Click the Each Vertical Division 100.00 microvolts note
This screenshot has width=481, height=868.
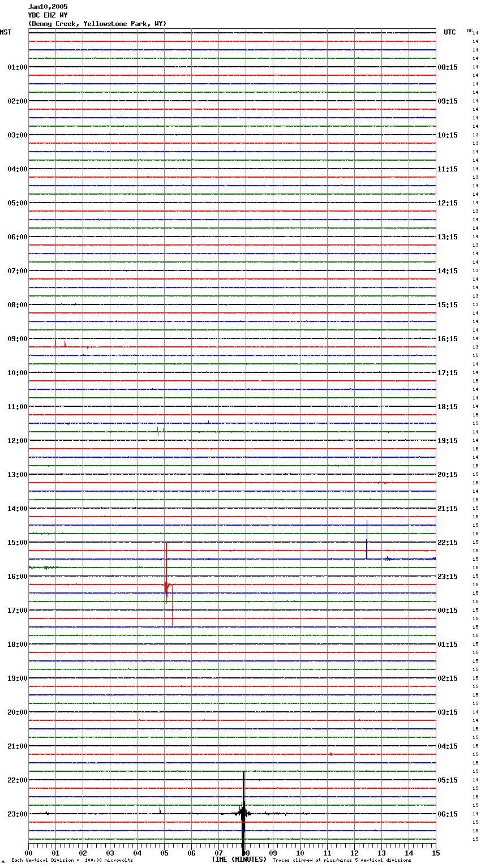(72, 861)
